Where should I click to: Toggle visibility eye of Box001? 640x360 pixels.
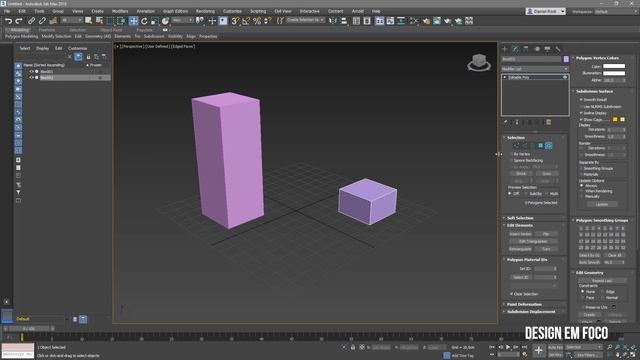(31, 71)
